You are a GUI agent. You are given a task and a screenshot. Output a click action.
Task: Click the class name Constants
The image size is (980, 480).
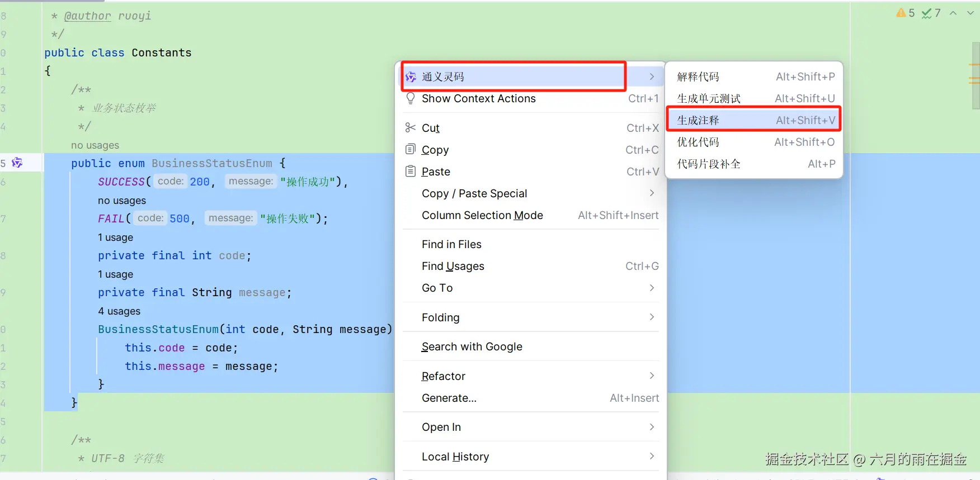[162, 53]
